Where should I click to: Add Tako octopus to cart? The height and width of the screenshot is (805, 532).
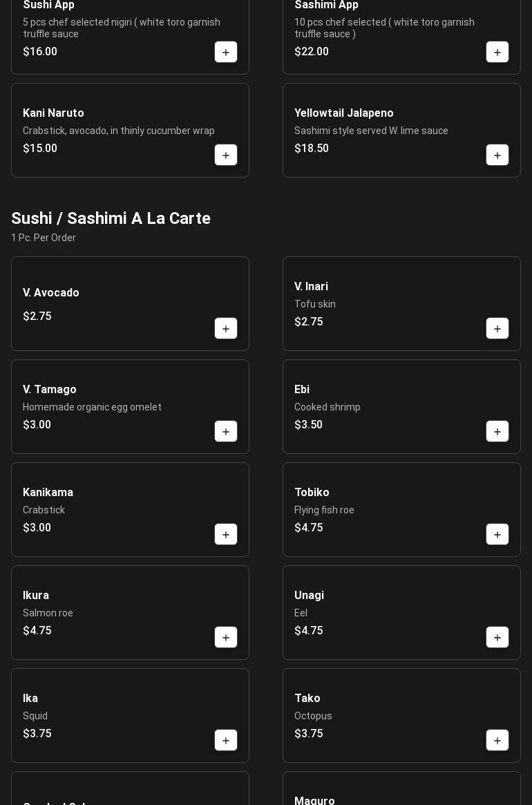tap(497, 741)
